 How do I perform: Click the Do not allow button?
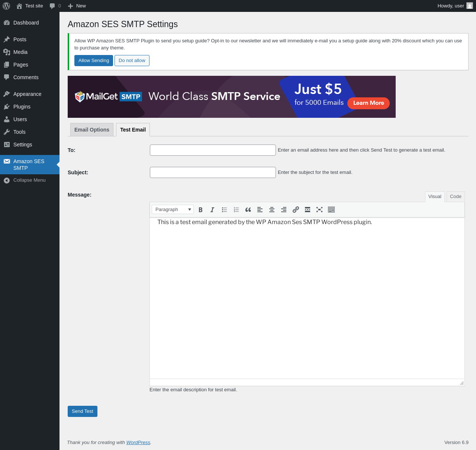[x=132, y=61]
